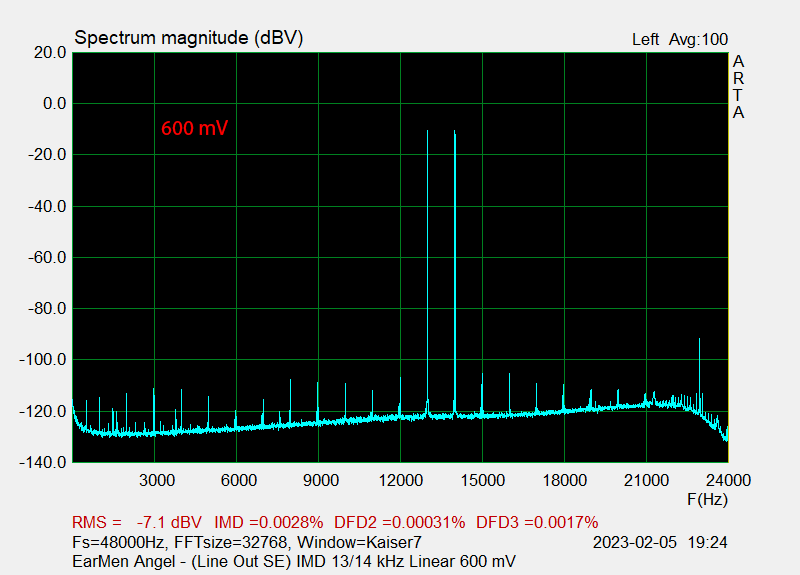
Task: Click the vertical ARTA label
Action: (738, 87)
